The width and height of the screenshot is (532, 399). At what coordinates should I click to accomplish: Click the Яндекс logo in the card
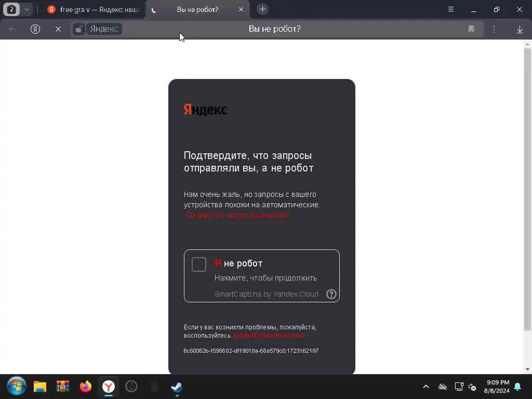coord(205,110)
